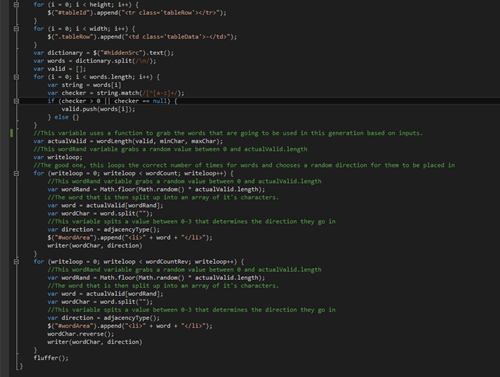Click the wordChar.reverse() line
The image size is (500, 377).
81,334
